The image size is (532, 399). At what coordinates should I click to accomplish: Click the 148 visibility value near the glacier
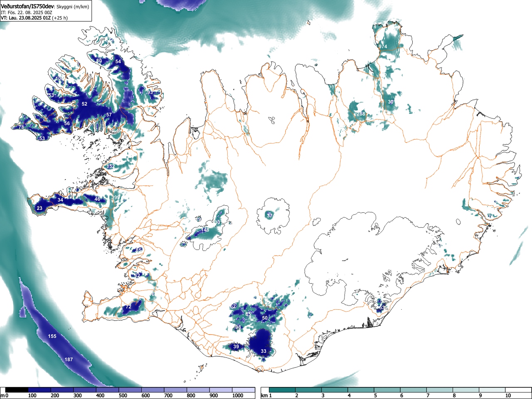(205, 230)
